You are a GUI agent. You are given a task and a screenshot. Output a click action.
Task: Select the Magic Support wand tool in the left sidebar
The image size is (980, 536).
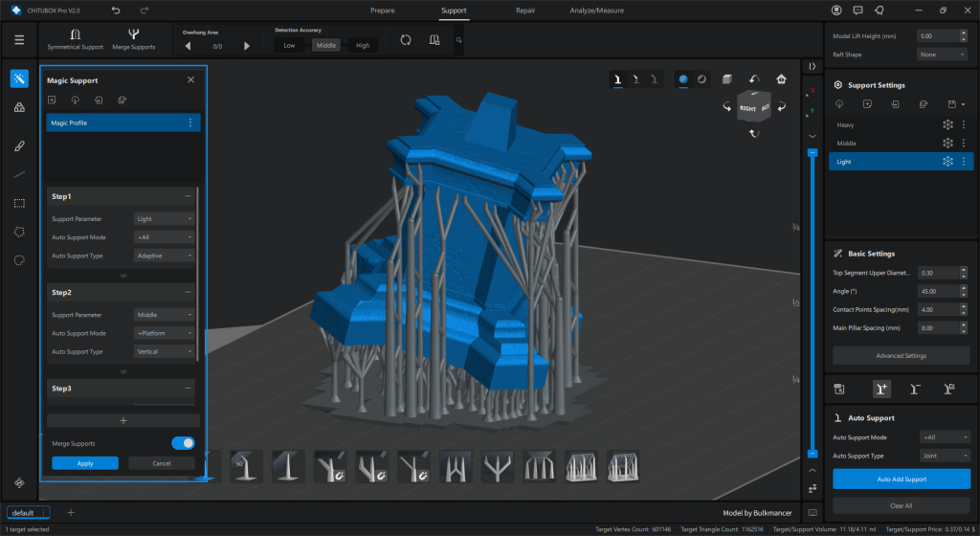pos(19,78)
